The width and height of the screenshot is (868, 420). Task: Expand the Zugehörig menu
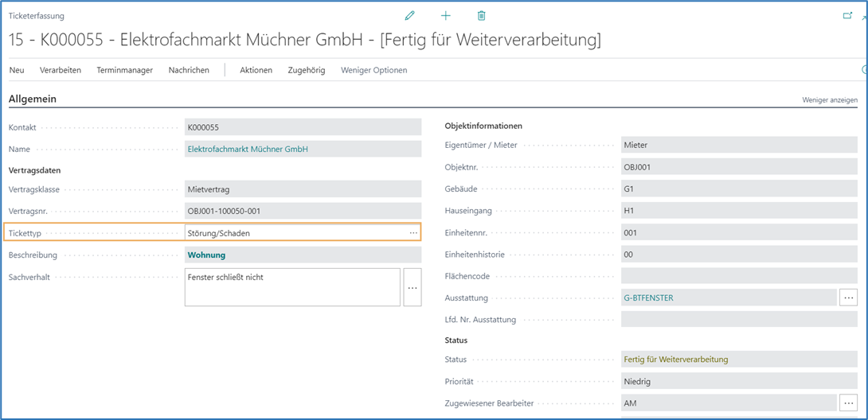click(307, 70)
